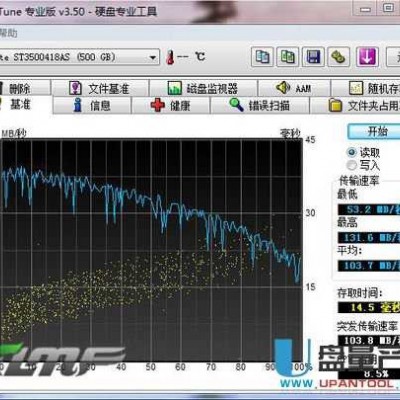The image size is (400, 400).
Task: Copy screenshot to clipboard icon
Action: point(288,57)
